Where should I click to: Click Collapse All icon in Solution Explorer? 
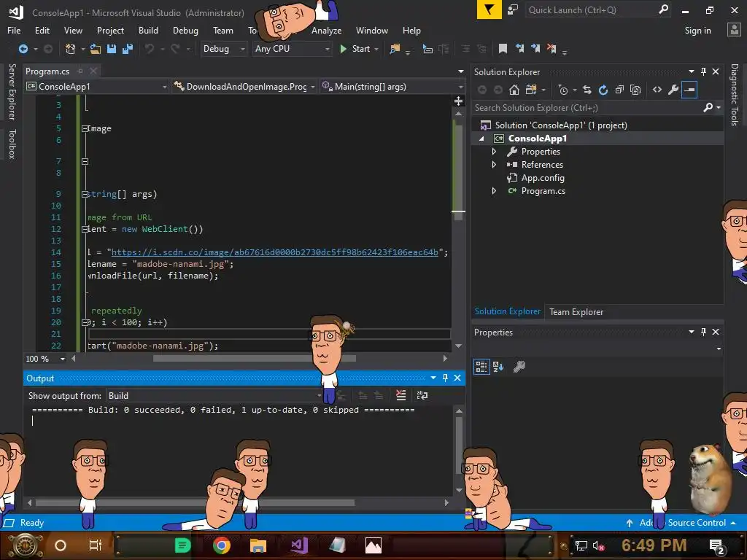click(619, 90)
